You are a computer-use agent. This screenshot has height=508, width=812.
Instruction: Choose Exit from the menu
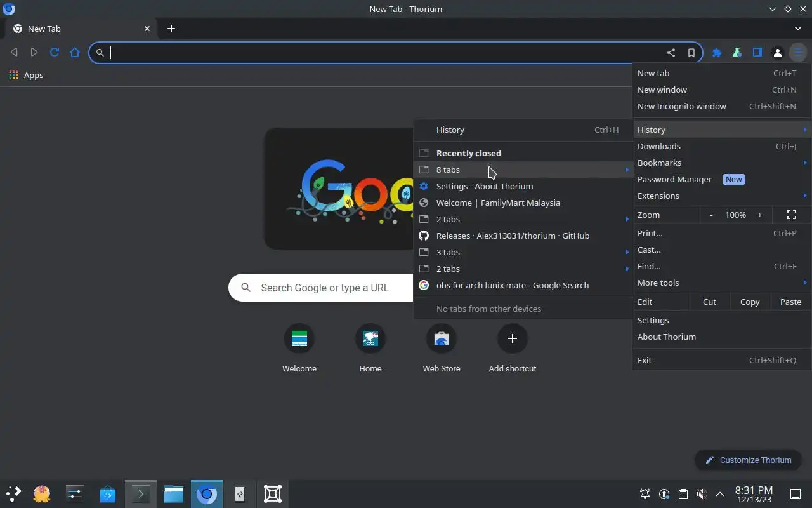coord(722,360)
